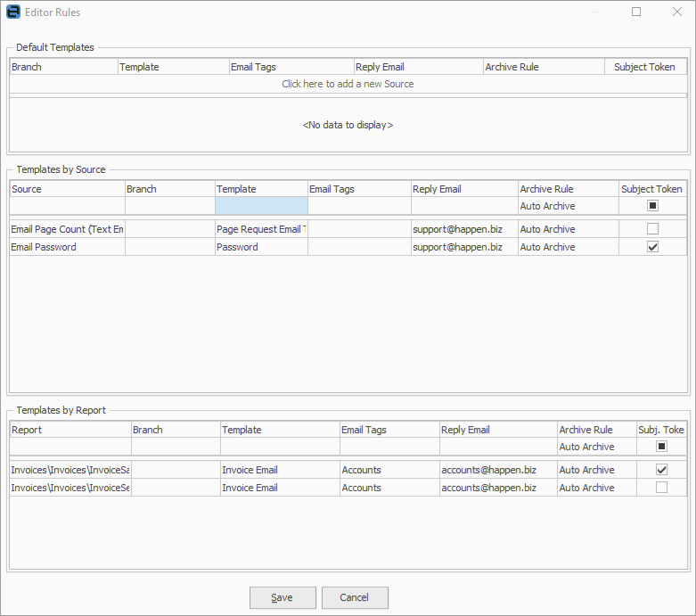Check Subj. Token for second Invoice Email row
Viewport: 696px width, 616px height.
(x=661, y=488)
